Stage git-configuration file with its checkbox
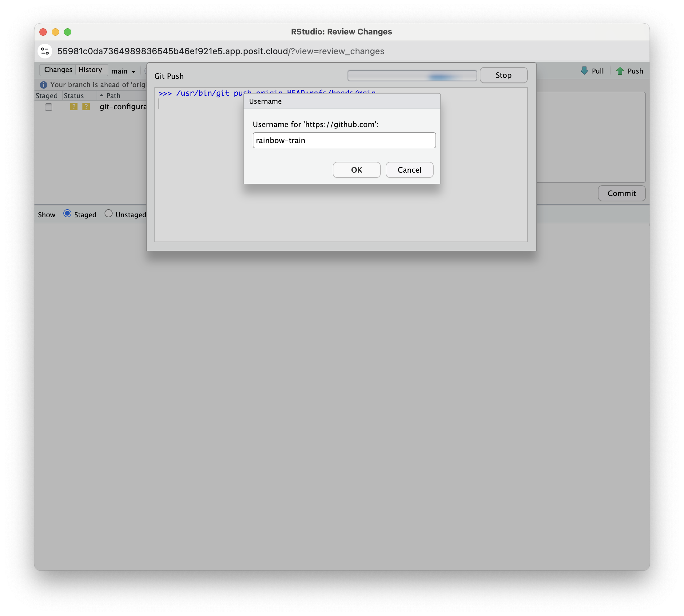The width and height of the screenshot is (684, 616). (49, 107)
